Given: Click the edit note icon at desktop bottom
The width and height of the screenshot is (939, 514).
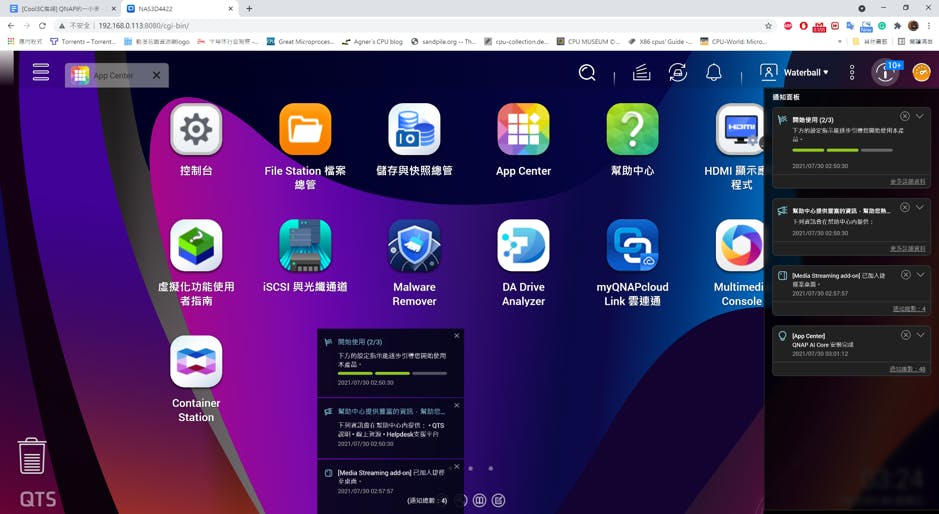Looking at the screenshot, I should click(498, 500).
